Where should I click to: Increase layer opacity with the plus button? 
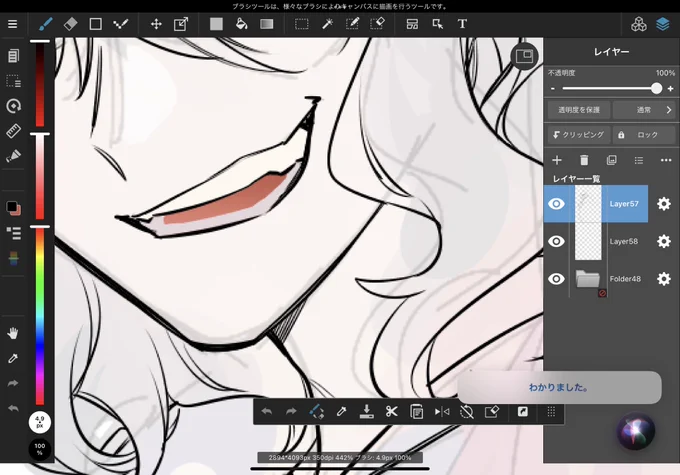pos(670,88)
